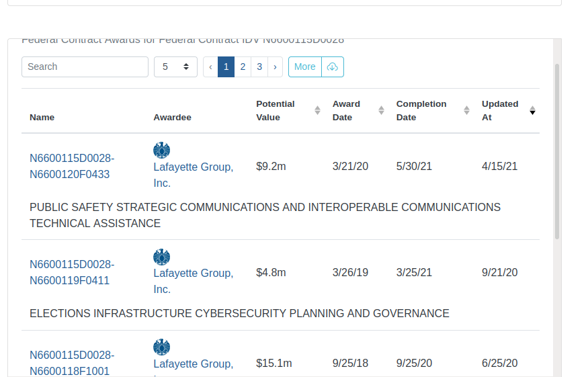This screenshot has width=588, height=377.
Task: Click the Awardee column header
Action: [172, 118]
